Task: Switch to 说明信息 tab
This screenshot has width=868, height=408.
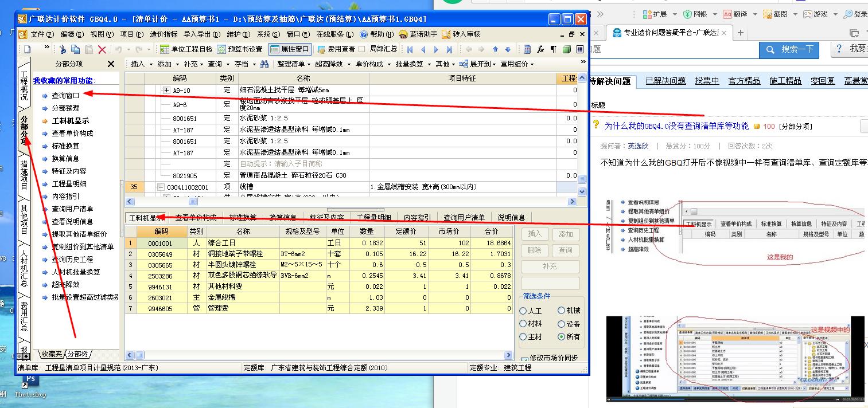Action: click(x=511, y=218)
